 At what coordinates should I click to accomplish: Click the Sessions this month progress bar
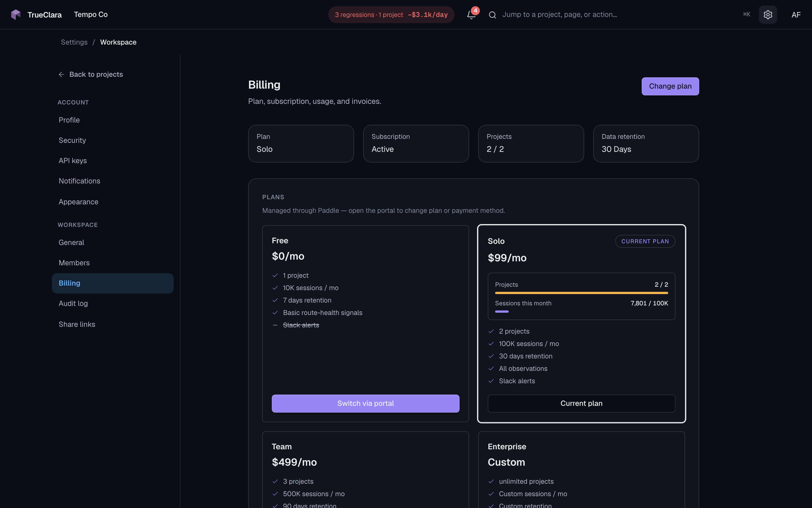click(581, 312)
